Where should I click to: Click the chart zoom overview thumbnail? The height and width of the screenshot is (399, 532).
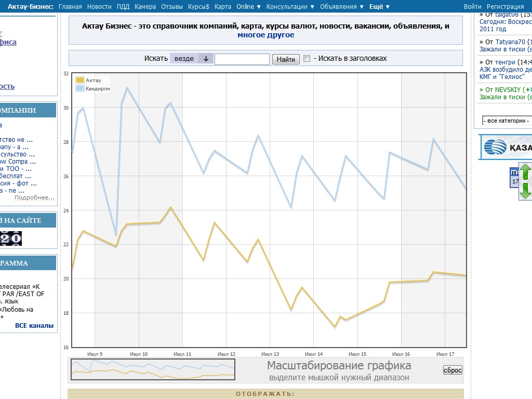pyautogui.click(x=153, y=369)
